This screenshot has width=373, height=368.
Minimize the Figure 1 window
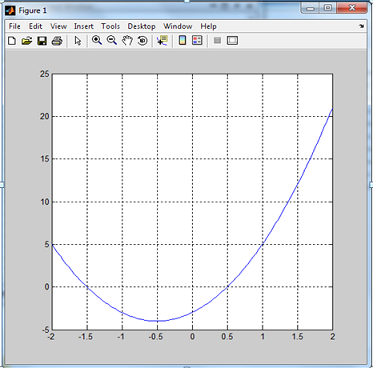(x=310, y=8)
